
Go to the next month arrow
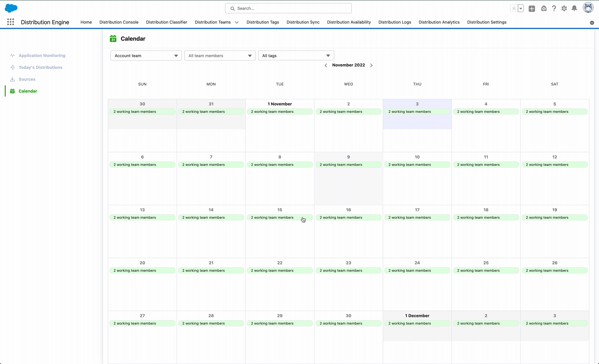pyautogui.click(x=371, y=65)
